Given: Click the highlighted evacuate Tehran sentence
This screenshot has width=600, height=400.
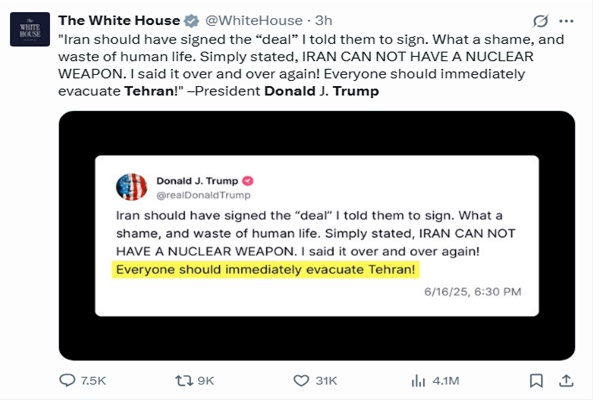Looking at the screenshot, I should (x=264, y=270).
